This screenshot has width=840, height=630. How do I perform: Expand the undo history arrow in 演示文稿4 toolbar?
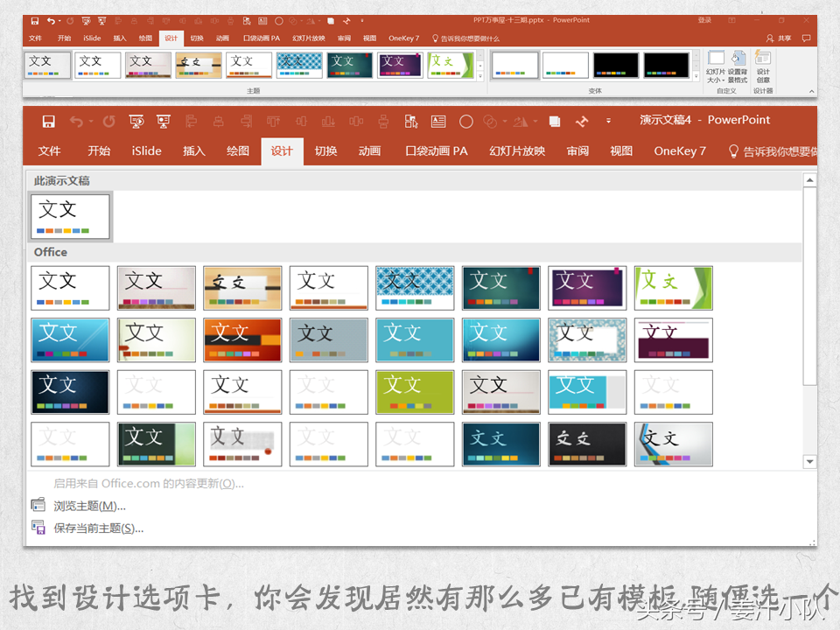point(90,122)
